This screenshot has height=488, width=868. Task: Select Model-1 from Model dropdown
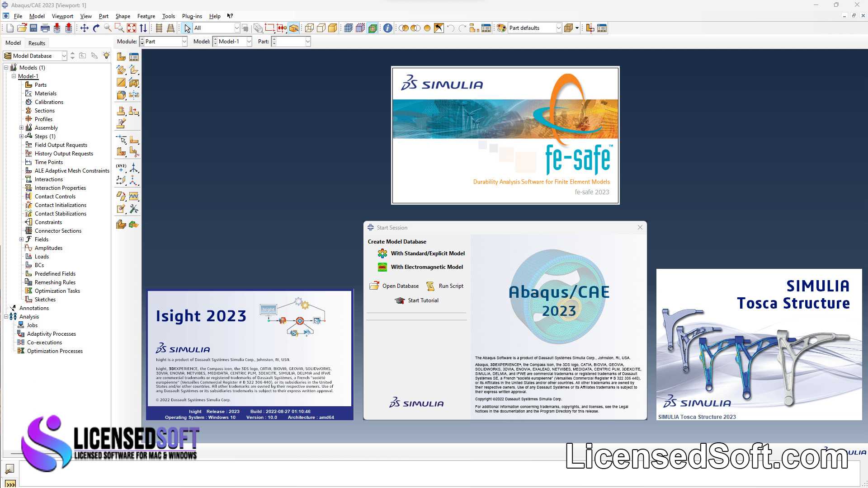pyautogui.click(x=232, y=41)
